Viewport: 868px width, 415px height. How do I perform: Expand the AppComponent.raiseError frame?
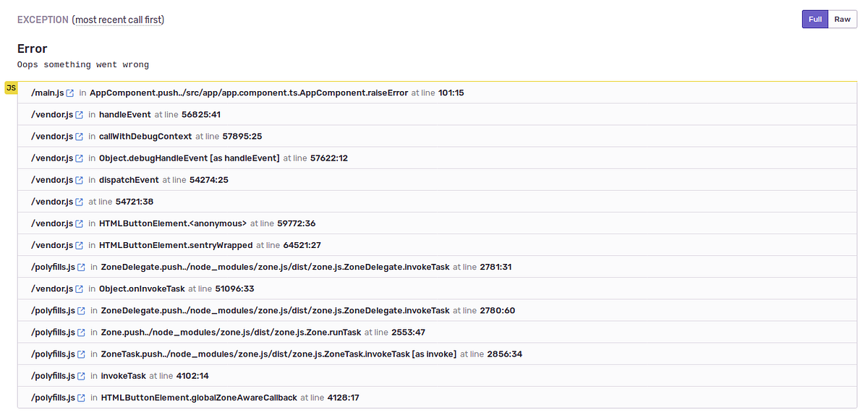point(437,93)
